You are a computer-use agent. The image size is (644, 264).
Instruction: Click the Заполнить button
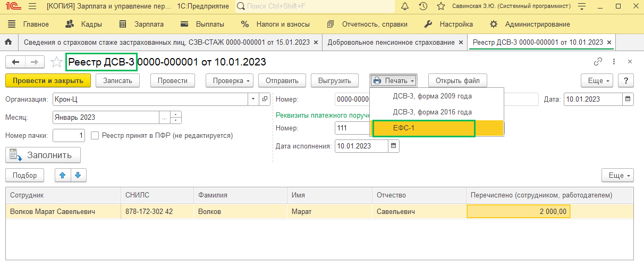43,155
